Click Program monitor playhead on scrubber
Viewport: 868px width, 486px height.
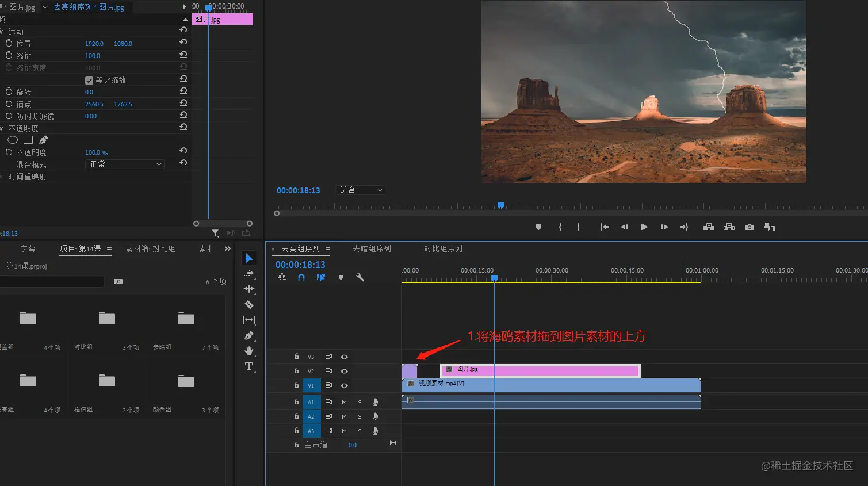(x=500, y=205)
